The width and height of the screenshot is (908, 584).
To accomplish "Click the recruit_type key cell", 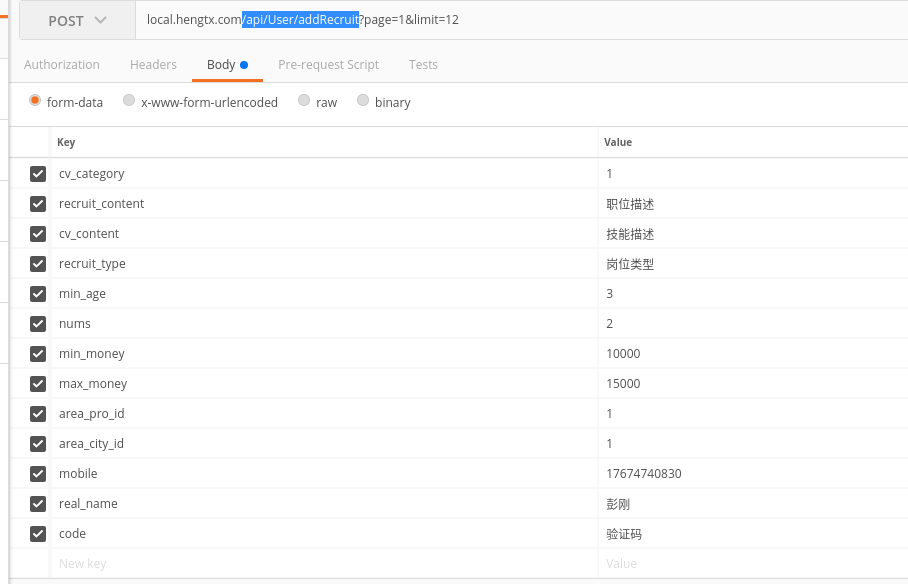I will coord(324,264).
